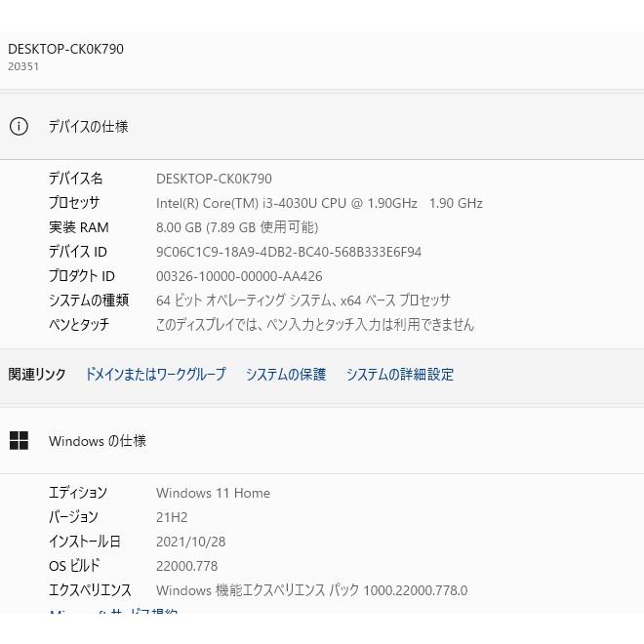Open システムの保護 link
This screenshot has height=644, width=644.
286,374
